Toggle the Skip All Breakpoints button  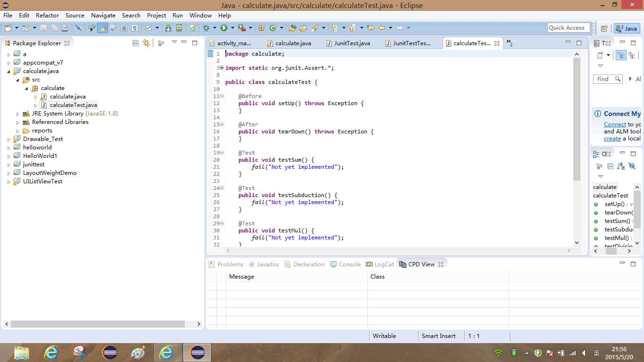tap(78, 28)
